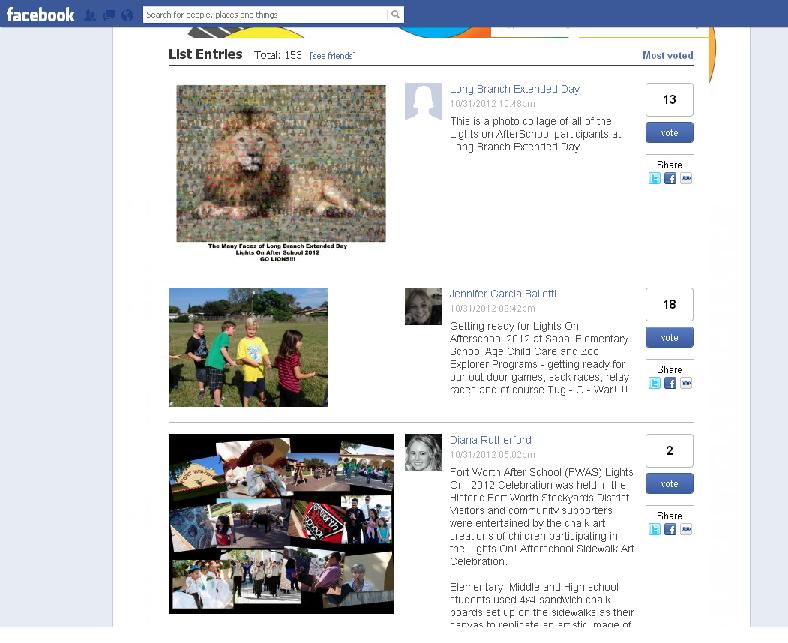Sort entries by Most voted
Viewport: 788px width, 643px height.
point(668,55)
